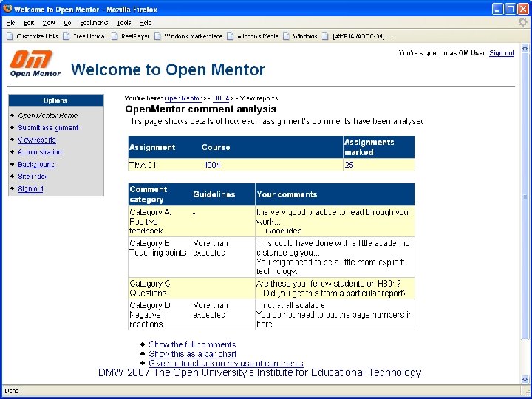Click Show this as a bar chart
Viewport: 532px width, 399px height.
coord(192,354)
